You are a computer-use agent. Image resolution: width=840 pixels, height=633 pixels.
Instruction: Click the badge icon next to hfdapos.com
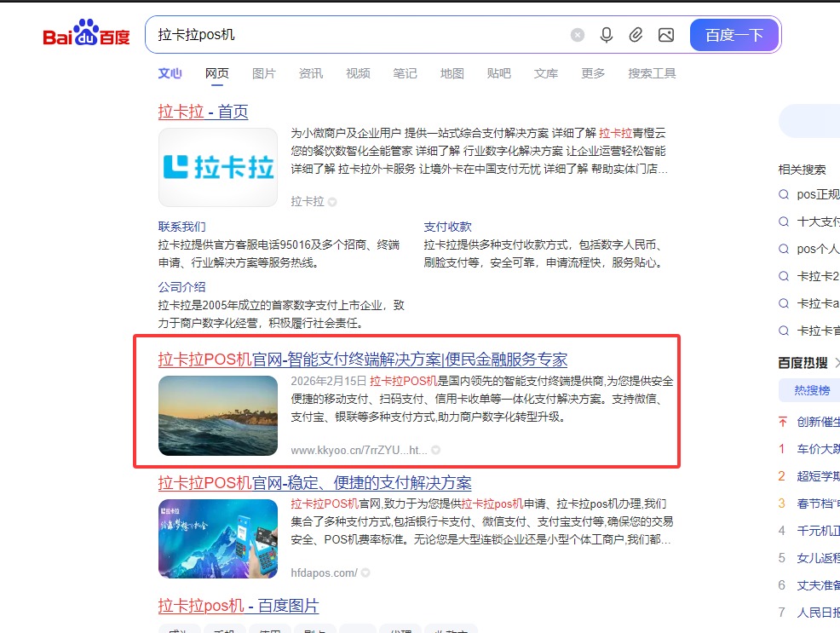click(x=367, y=573)
